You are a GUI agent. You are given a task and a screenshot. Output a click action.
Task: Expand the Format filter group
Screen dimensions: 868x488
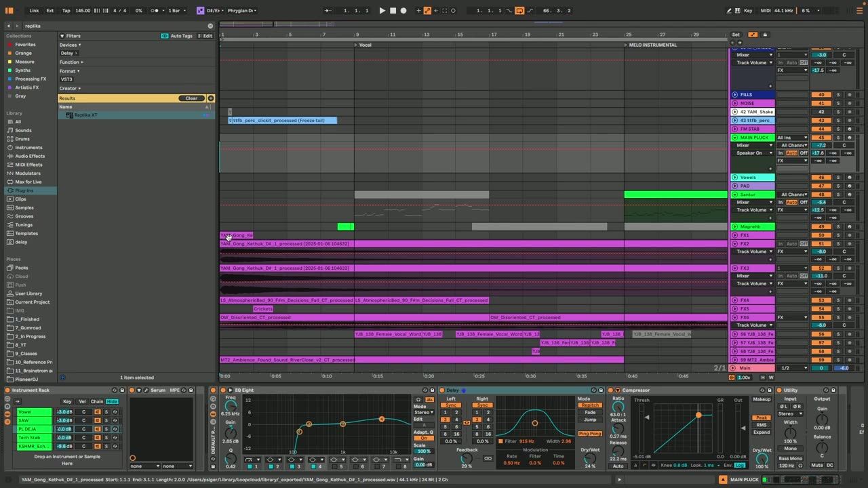pos(69,71)
